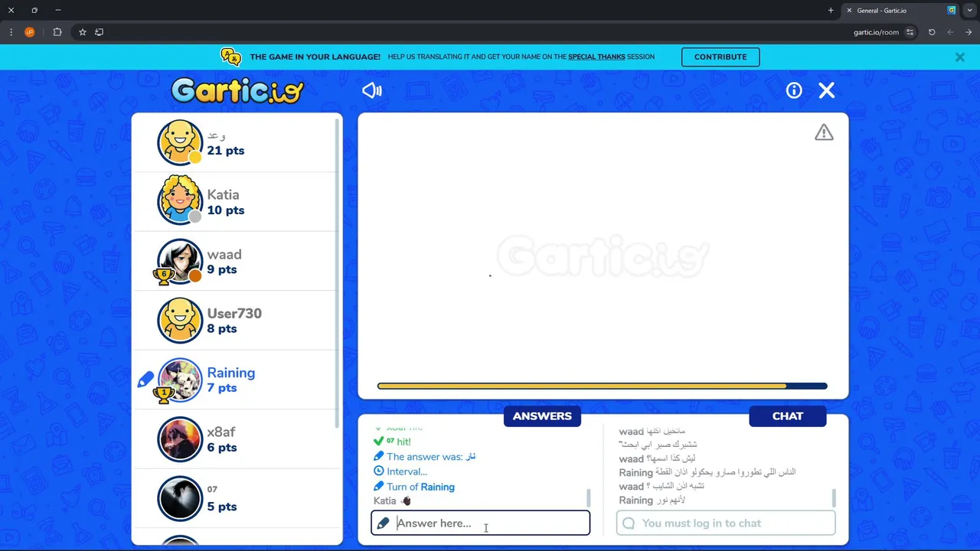Click the drawing canvas area
This screenshot has height=551, width=980.
(603, 256)
